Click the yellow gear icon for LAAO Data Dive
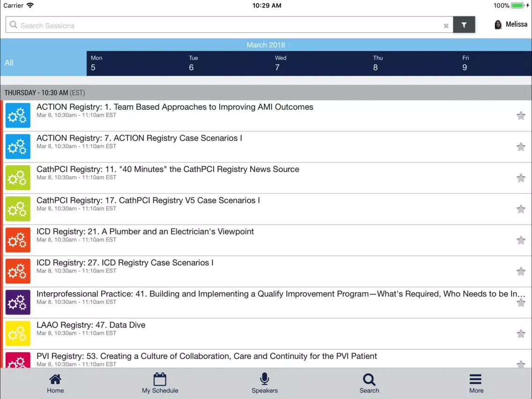Image resolution: width=532 pixels, height=399 pixels. tap(18, 333)
